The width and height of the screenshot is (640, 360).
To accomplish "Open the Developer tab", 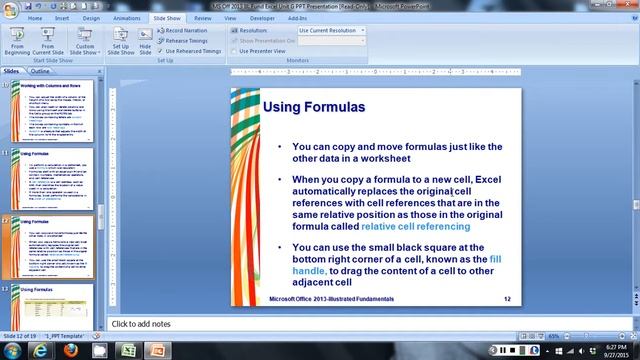I will [262, 18].
